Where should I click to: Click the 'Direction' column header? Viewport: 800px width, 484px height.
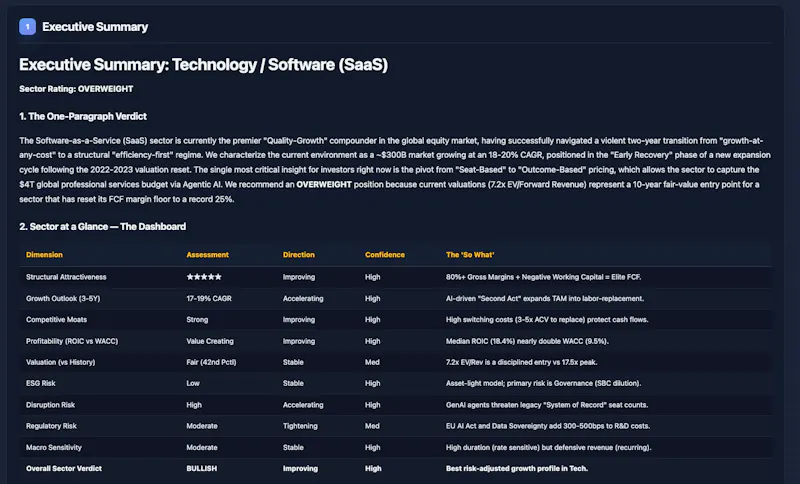click(x=299, y=254)
